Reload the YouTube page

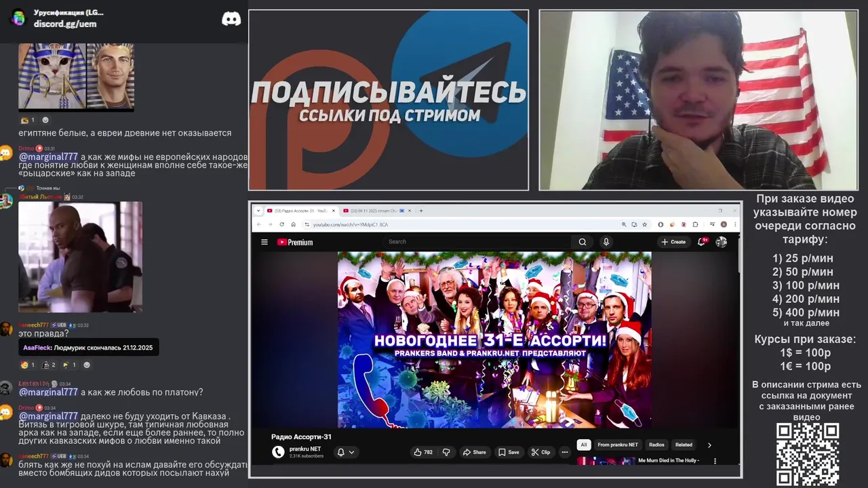(282, 224)
